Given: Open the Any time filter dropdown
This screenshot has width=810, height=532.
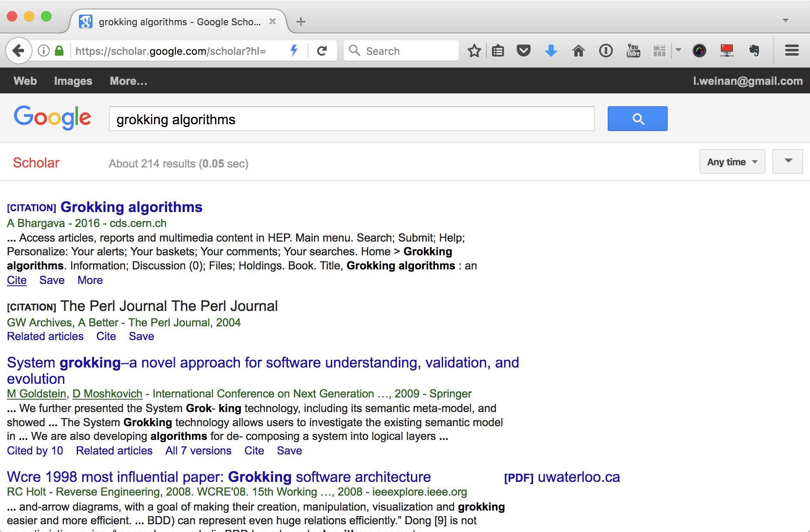Looking at the screenshot, I should point(732,162).
